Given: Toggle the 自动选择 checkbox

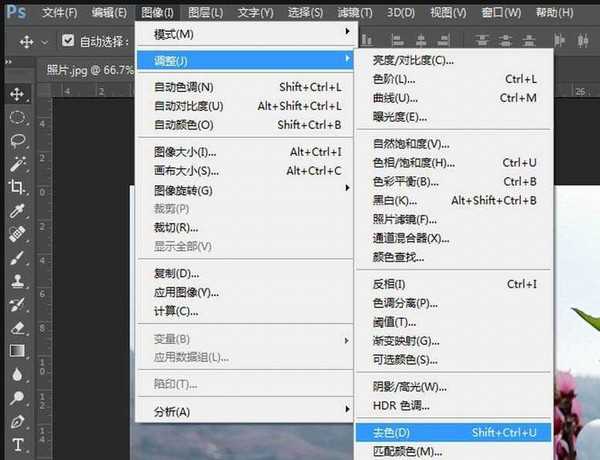Looking at the screenshot, I should [x=68, y=41].
